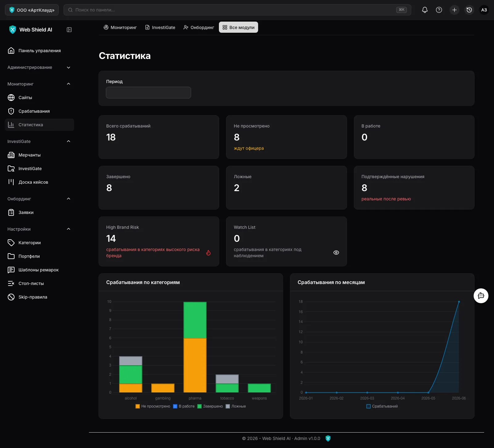Screen dimensions: 494x448
Task: Toggle the Завершено legend series
Action: (x=210, y=406)
